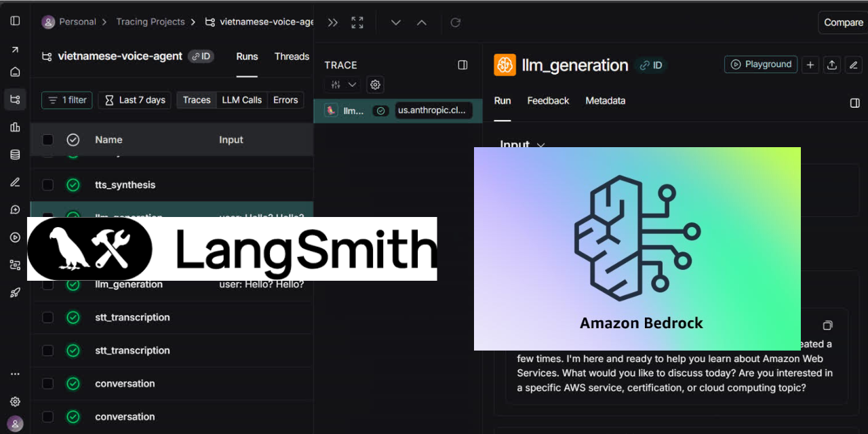Copy run ID next to llm_generation title
The width and height of the screenshot is (868, 434).
(x=651, y=65)
